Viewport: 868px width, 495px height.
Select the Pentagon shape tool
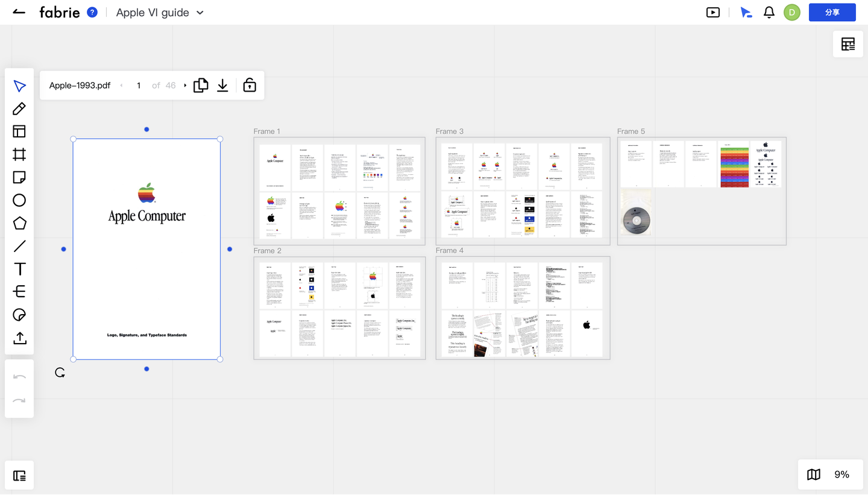click(19, 223)
